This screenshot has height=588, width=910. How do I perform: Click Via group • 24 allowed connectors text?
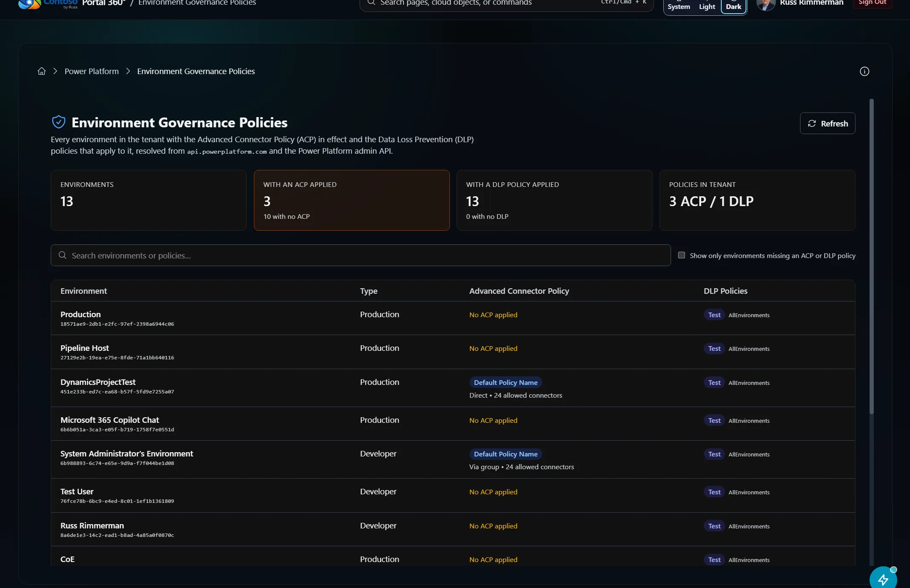521,467
